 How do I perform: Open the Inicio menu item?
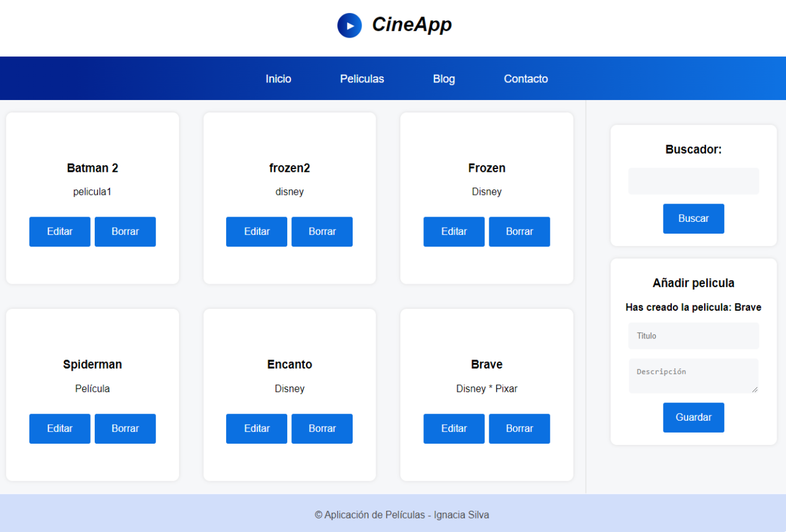(278, 79)
